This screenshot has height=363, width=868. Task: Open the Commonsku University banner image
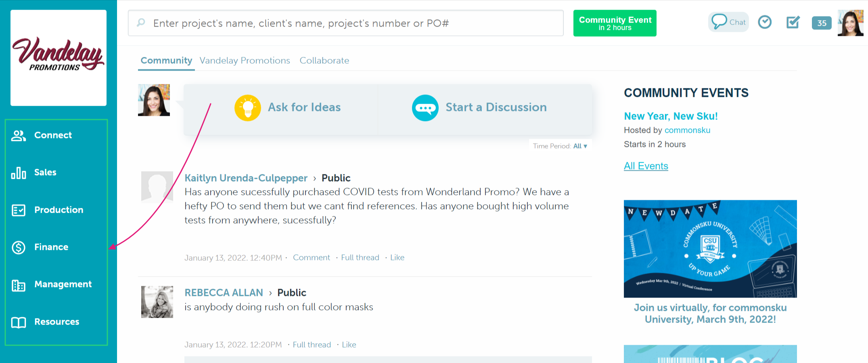coord(710,249)
